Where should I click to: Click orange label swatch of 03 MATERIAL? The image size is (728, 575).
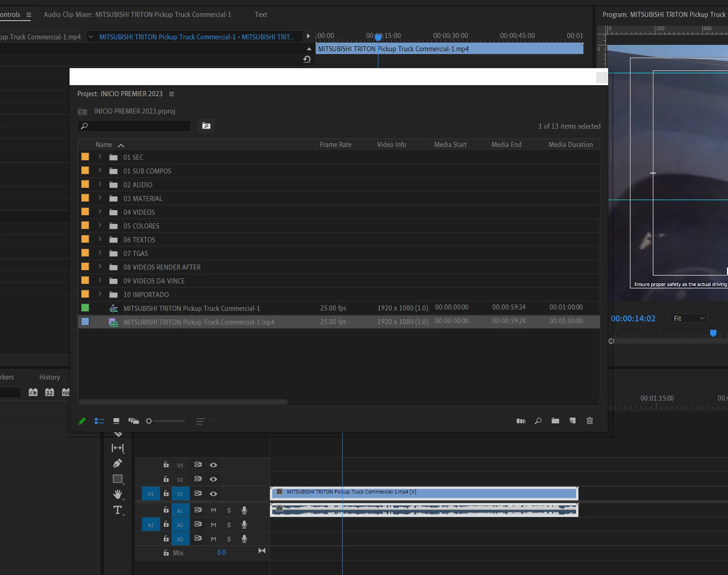85,198
